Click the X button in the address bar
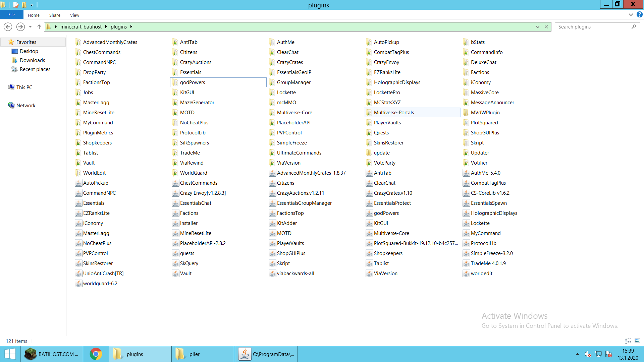The height and width of the screenshot is (362, 644). [546, 27]
